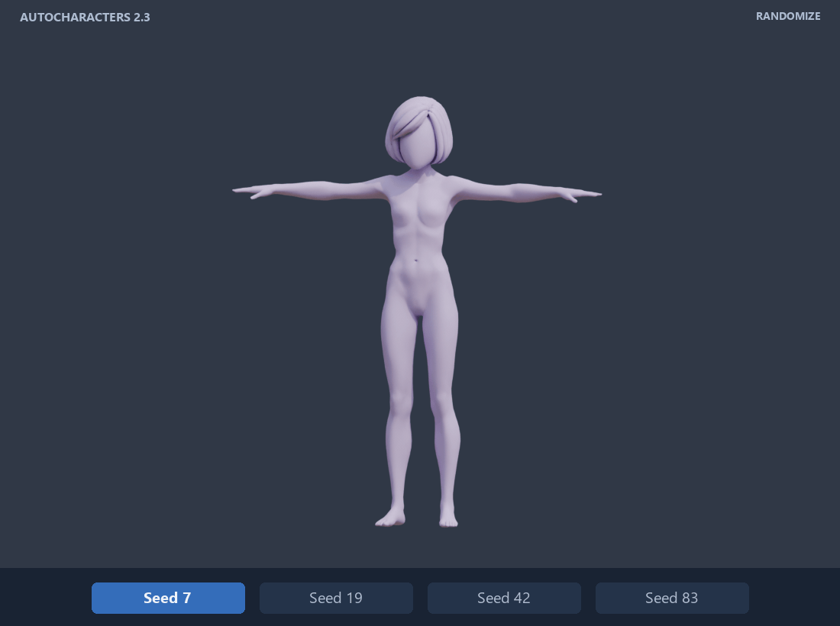Click the AUTOCHARACTERS 2.3 title
The height and width of the screenshot is (626, 840).
tap(86, 17)
